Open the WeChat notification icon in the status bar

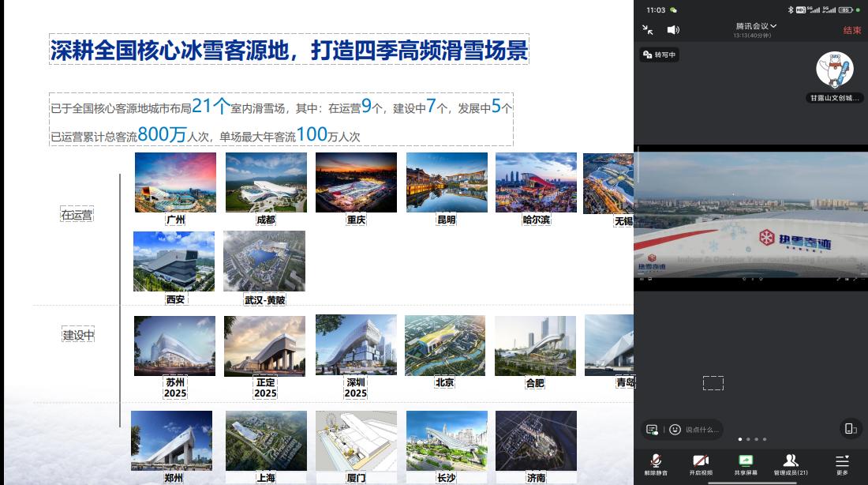coord(673,9)
